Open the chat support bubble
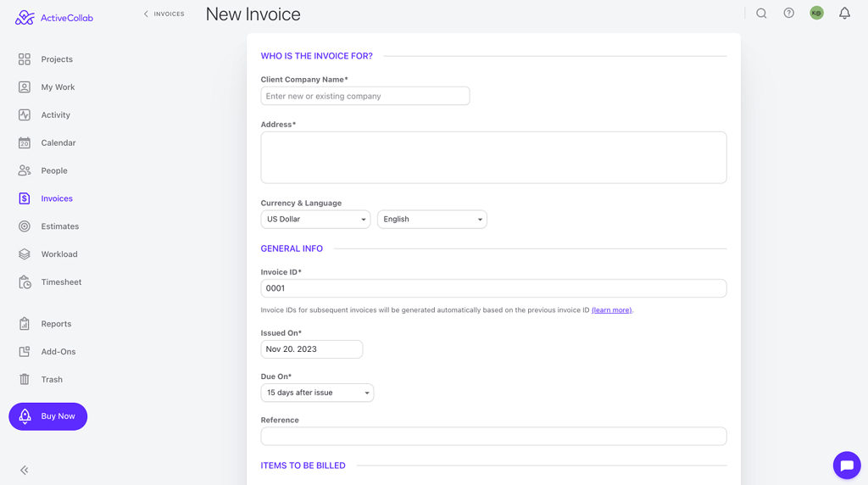The image size is (868, 485). [847, 465]
